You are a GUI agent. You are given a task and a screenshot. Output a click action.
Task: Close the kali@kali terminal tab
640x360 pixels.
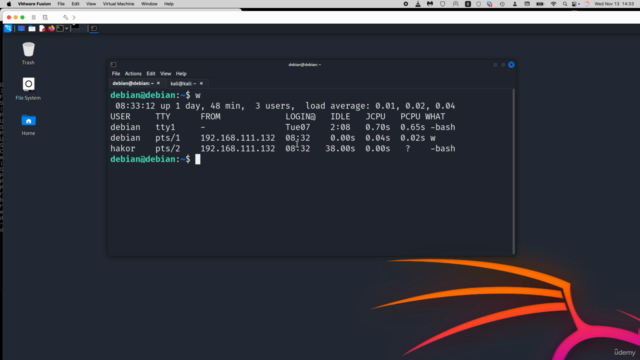click(201, 83)
